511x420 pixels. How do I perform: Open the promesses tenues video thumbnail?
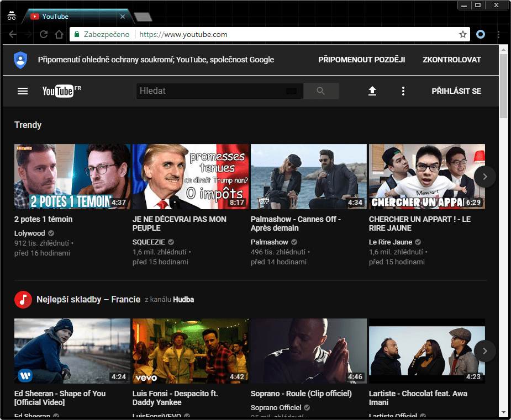191,177
